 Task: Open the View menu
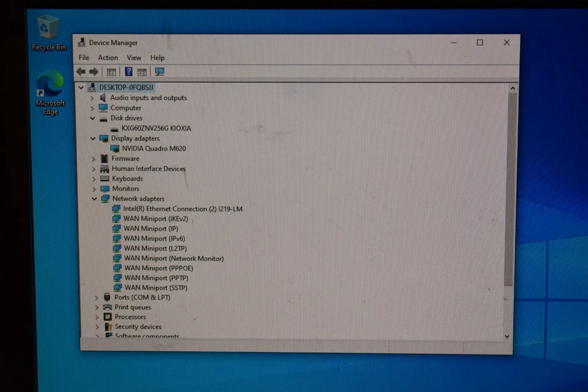tap(134, 58)
